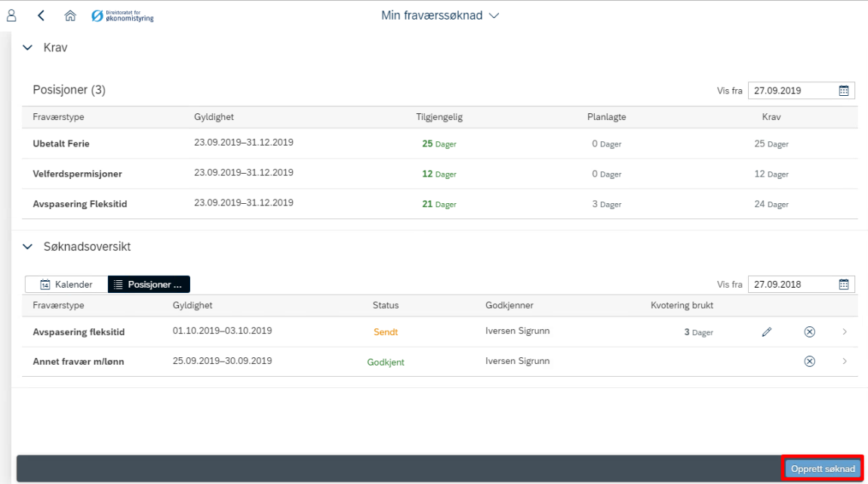Click the Posisjoner (3) heading
The image size is (868, 484).
point(69,90)
